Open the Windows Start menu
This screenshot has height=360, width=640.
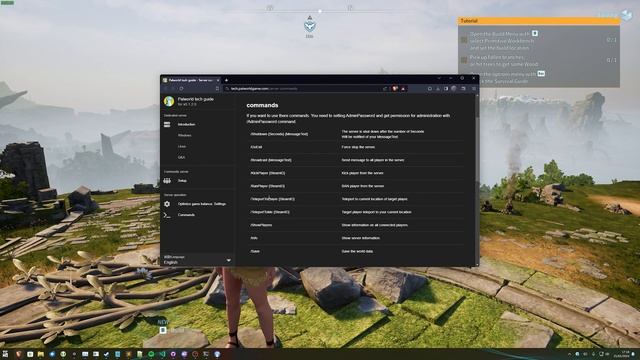[x=5, y=354]
